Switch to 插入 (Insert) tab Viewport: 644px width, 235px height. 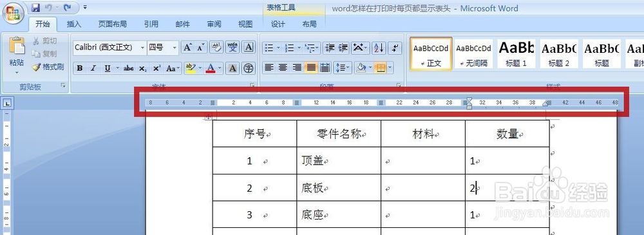[74, 24]
